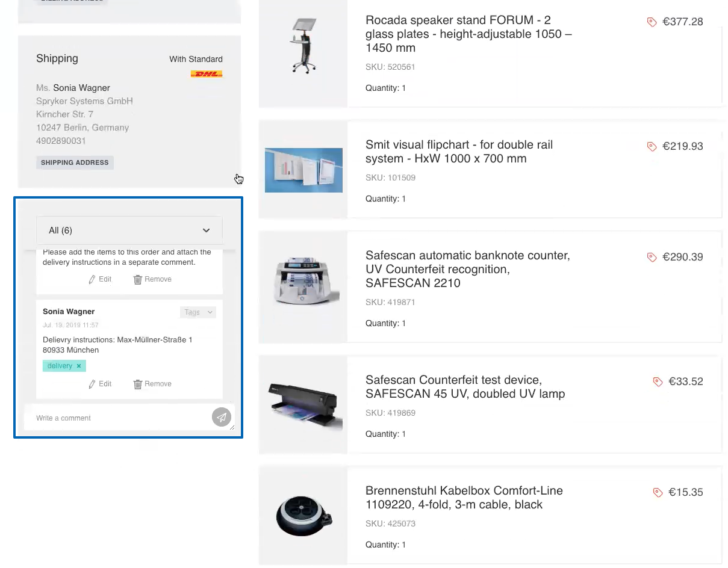
Task: Click the €290.39 price
Action: point(683,257)
